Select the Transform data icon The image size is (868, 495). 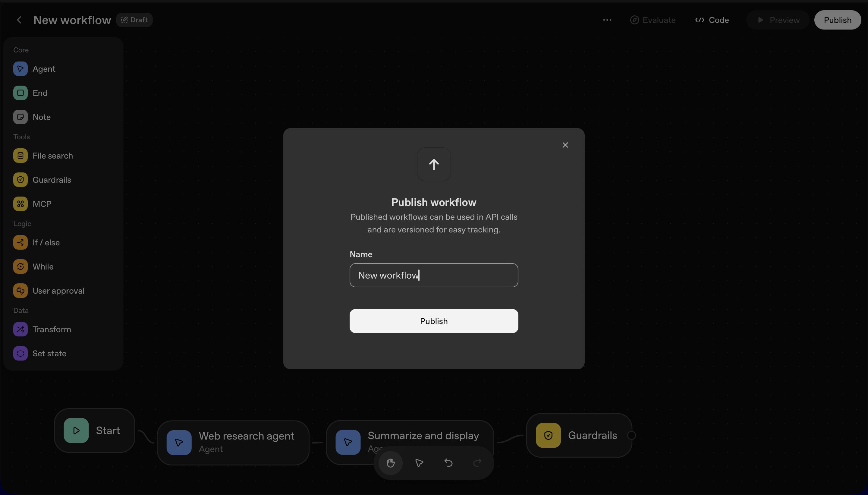[20, 329]
